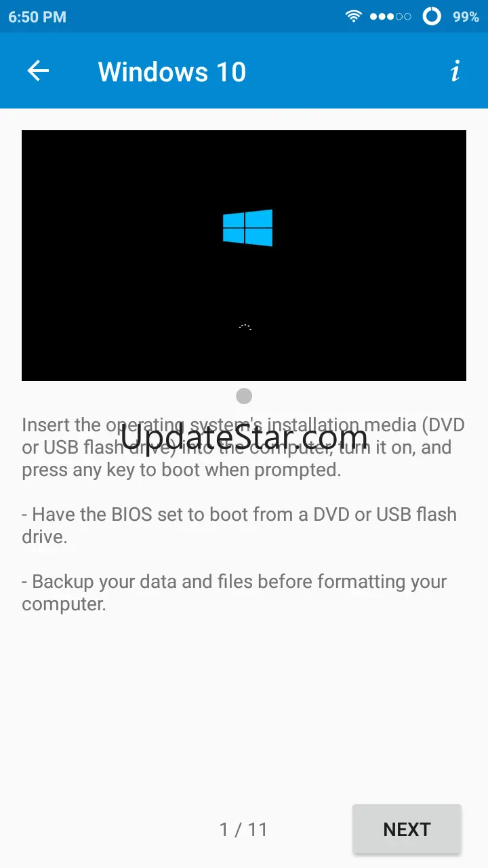The height and width of the screenshot is (868, 488).
Task: Tap the blue Windows logo in image
Action: pos(247,227)
